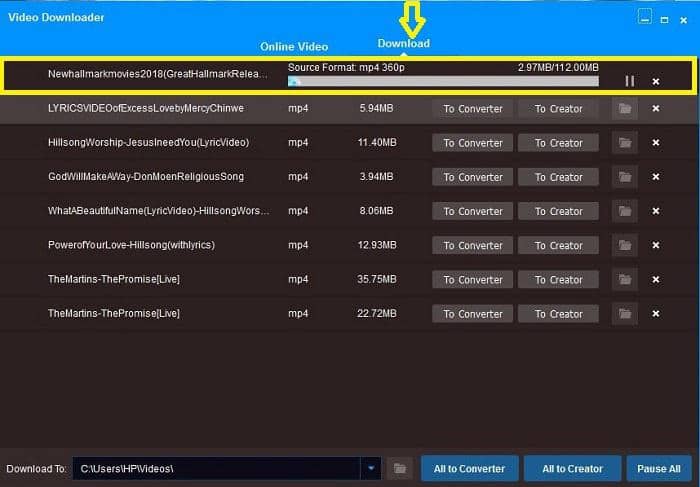Viewport: 700px width, 487px height.
Task: Send PowerofYourLove-Hillsong to Converter
Action: pyautogui.click(x=472, y=246)
